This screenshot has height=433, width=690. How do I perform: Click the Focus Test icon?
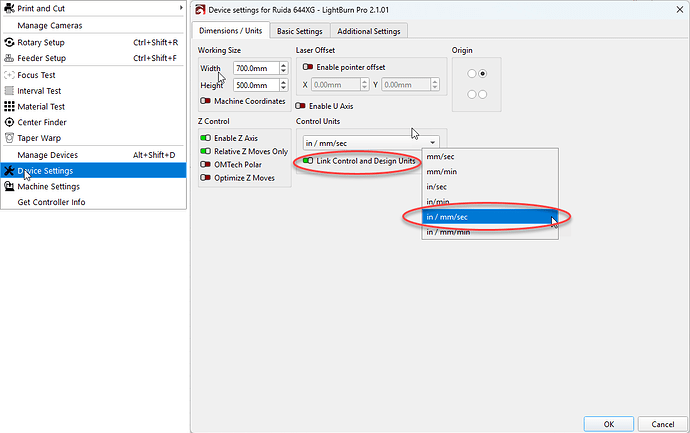click(x=9, y=75)
